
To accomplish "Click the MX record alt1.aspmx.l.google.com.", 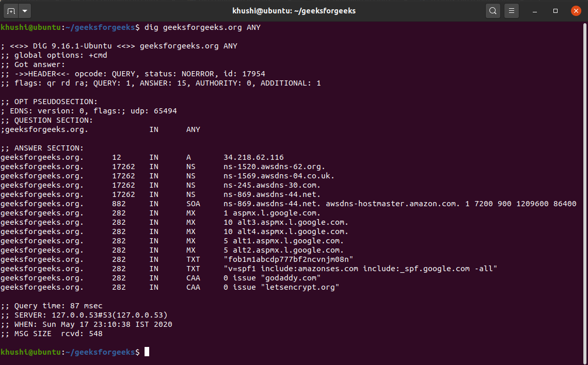I will tap(288, 241).
